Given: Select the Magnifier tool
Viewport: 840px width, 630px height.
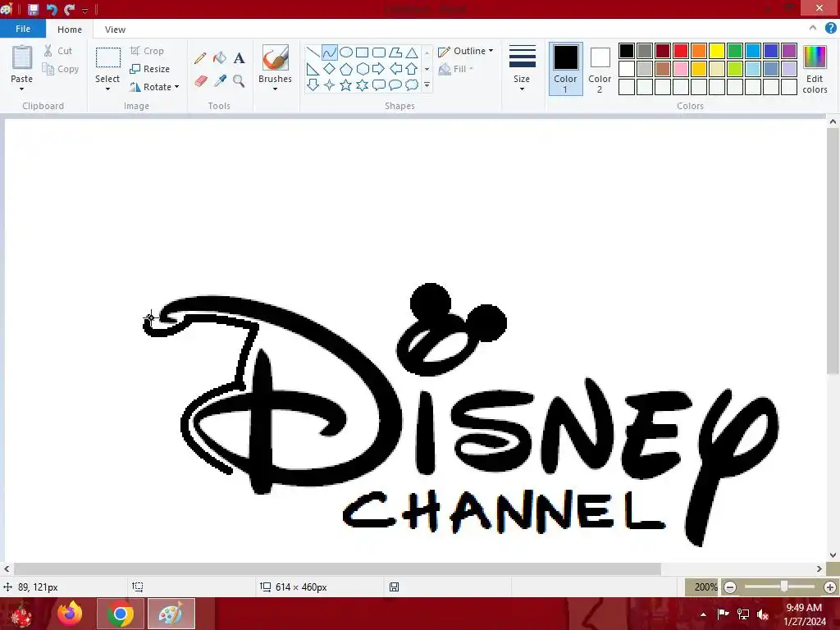Looking at the screenshot, I should point(239,81).
